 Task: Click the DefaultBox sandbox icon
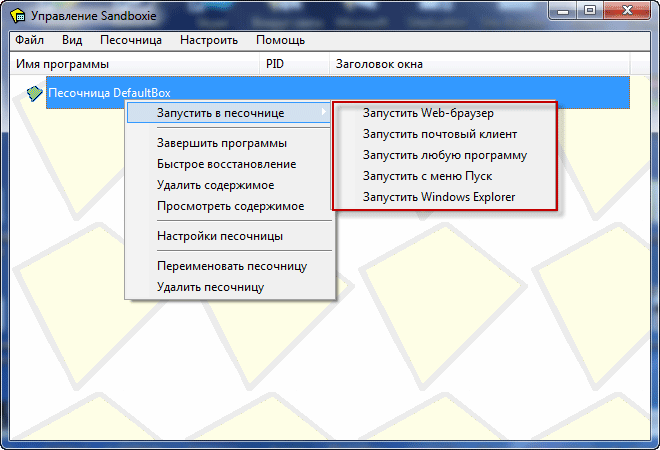pos(35,93)
